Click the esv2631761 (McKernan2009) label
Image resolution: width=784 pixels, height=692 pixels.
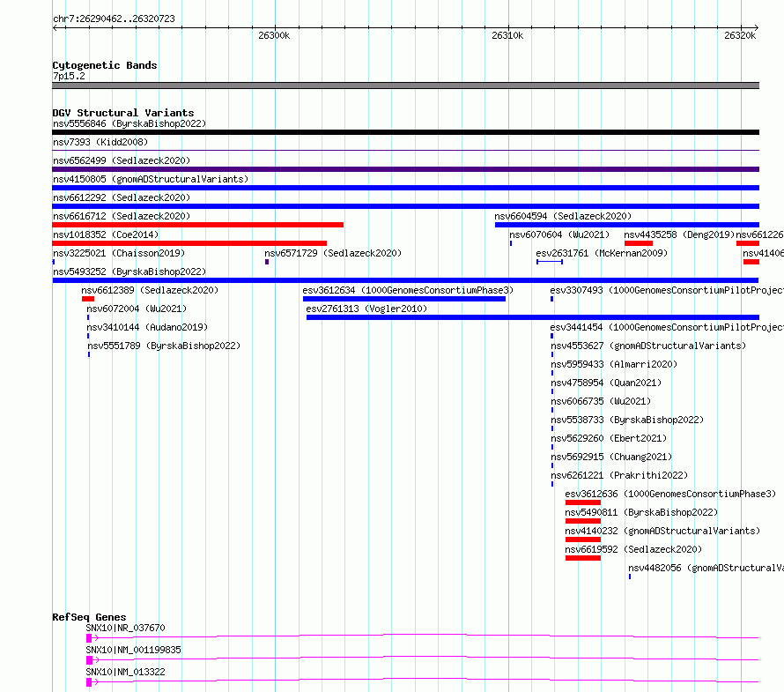pos(602,253)
